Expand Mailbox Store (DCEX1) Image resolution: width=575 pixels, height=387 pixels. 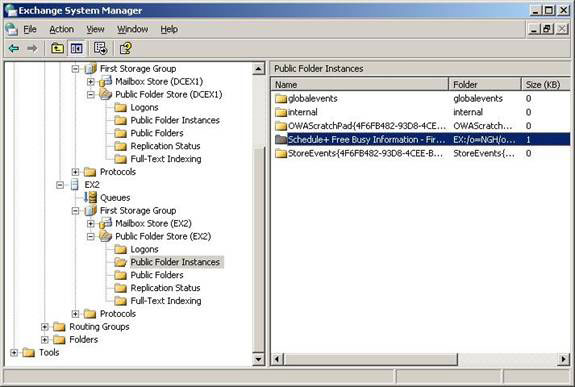point(91,81)
